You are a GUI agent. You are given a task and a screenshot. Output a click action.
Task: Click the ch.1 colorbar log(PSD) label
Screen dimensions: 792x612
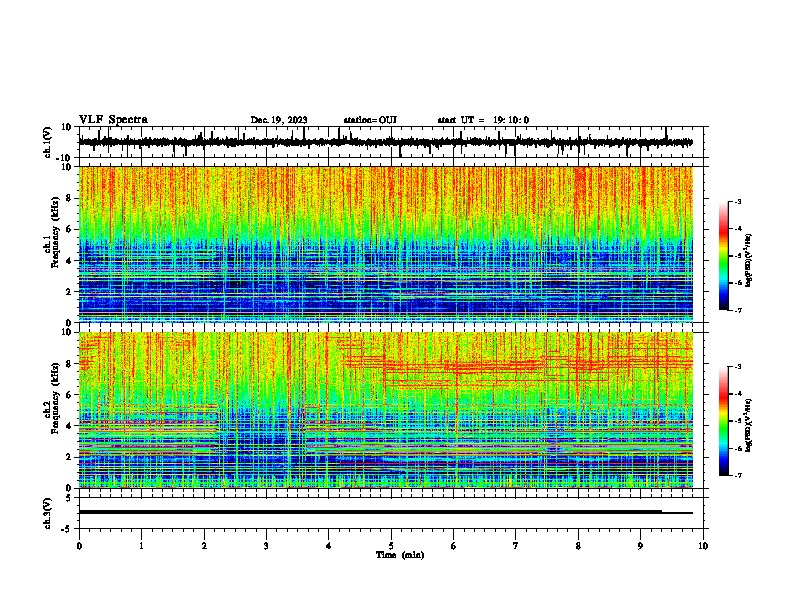coord(748,260)
